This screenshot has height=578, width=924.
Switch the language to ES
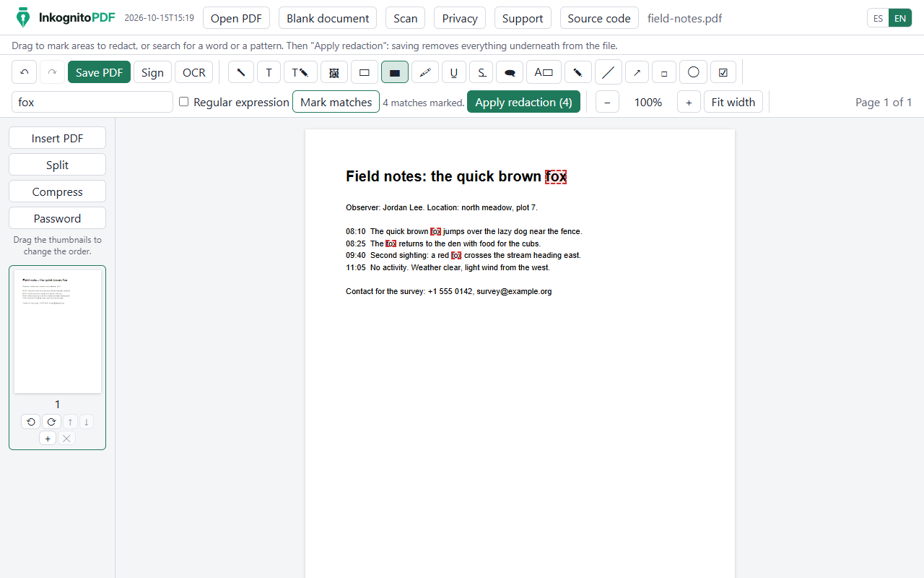pyautogui.click(x=878, y=18)
